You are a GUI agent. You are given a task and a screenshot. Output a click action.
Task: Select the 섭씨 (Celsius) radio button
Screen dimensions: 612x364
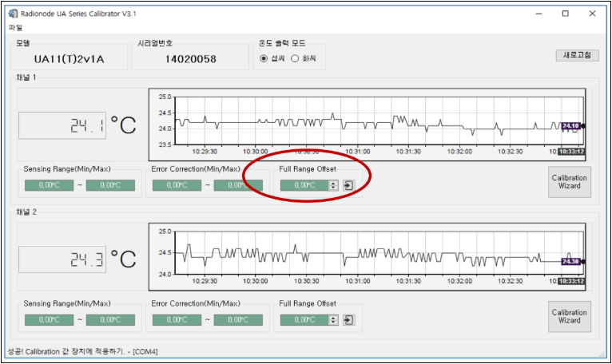[264, 58]
